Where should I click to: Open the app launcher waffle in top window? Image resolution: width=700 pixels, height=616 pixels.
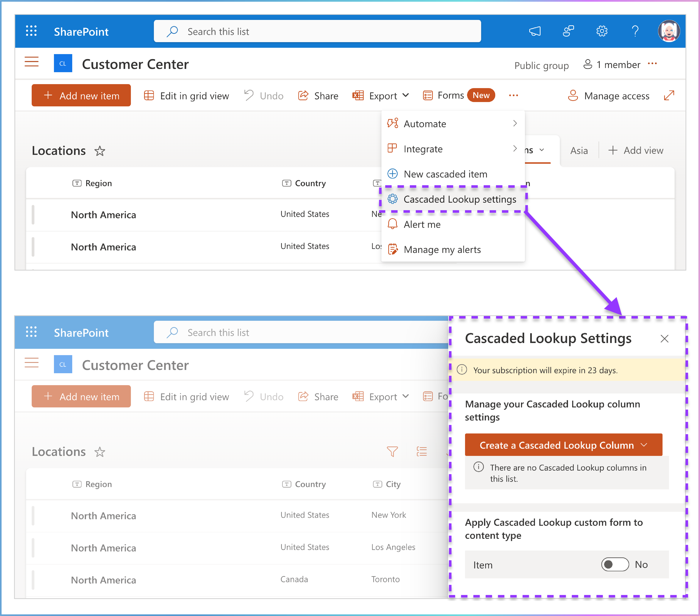coord(31,31)
